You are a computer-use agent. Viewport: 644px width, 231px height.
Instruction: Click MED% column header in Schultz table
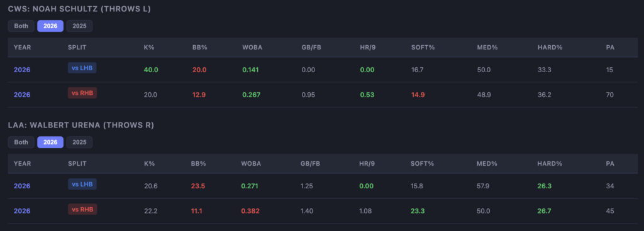coord(487,47)
